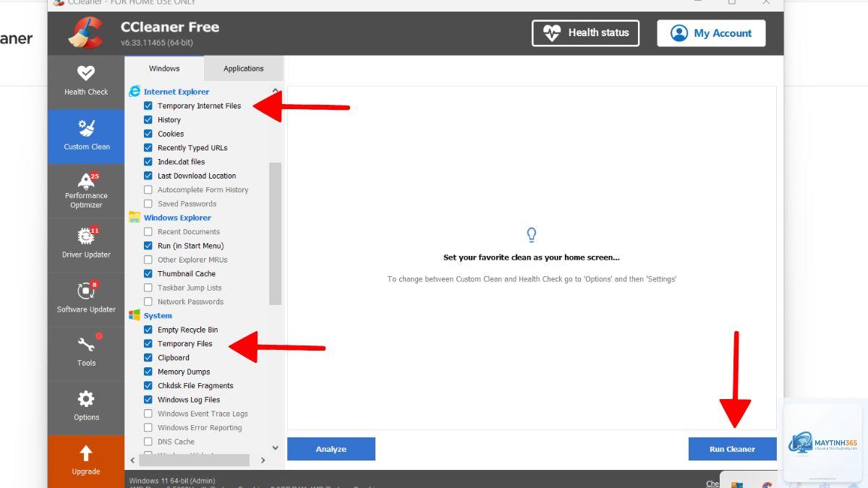
Task: Toggle Recently Typed URLs checkbox
Action: [x=148, y=147]
